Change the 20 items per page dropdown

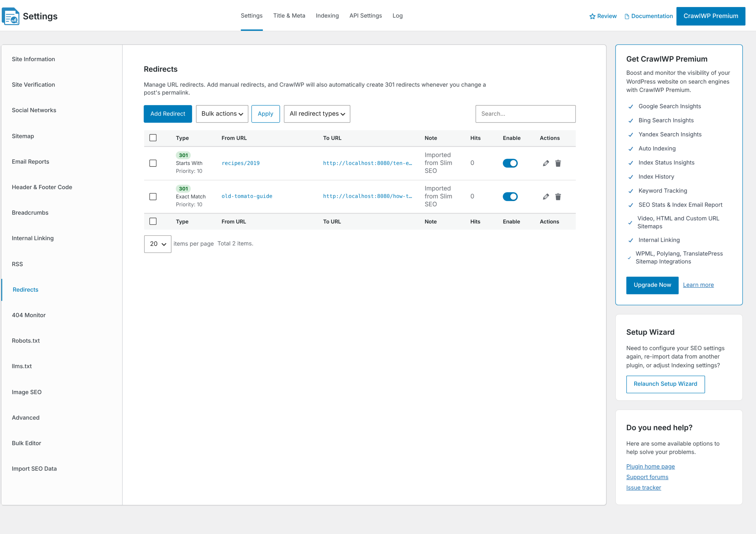[157, 244]
